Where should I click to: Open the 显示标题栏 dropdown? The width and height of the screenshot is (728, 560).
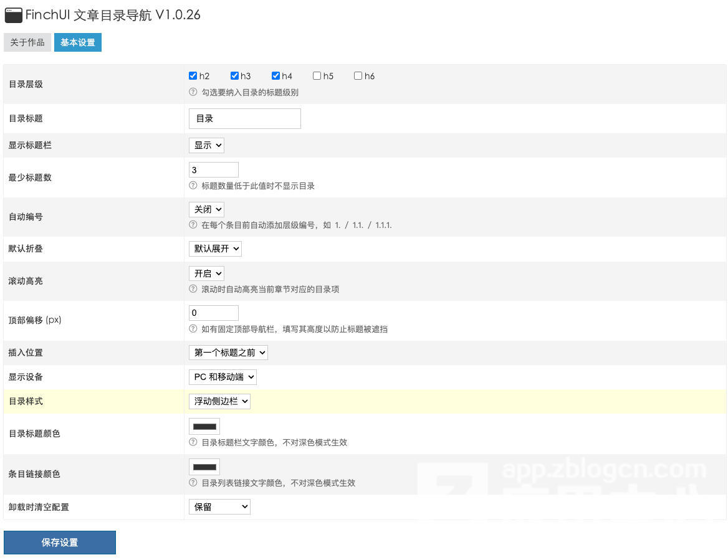(x=206, y=145)
